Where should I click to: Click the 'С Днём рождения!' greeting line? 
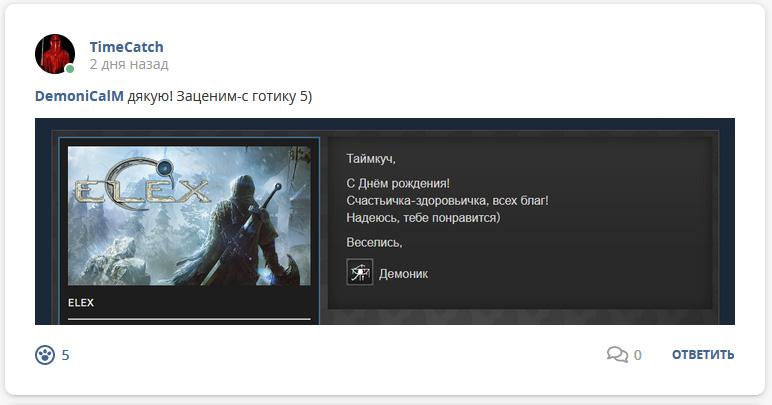coord(398,184)
